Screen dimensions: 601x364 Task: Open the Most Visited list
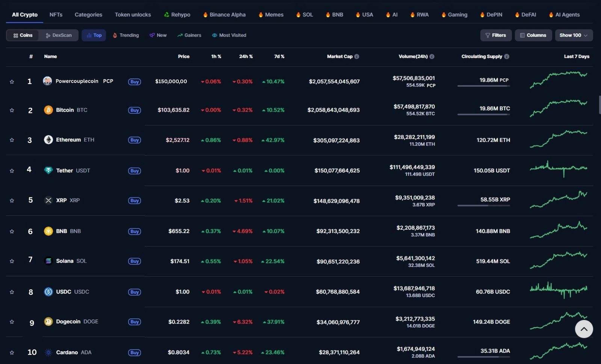tap(229, 35)
